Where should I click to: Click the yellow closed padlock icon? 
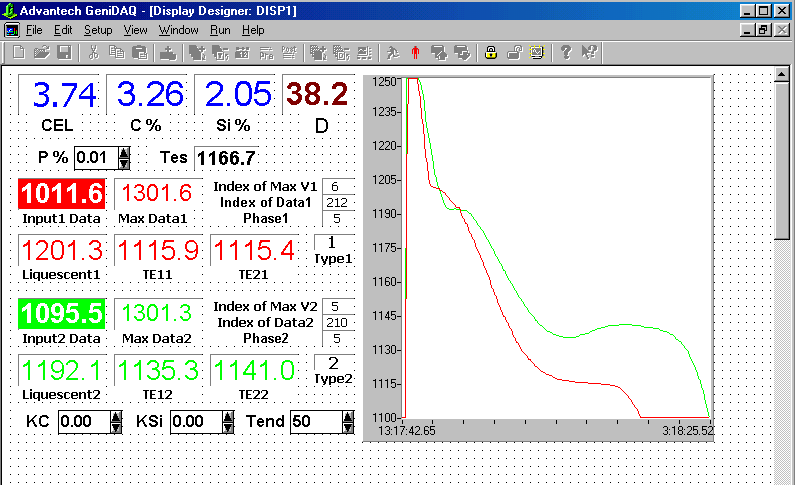(x=491, y=52)
